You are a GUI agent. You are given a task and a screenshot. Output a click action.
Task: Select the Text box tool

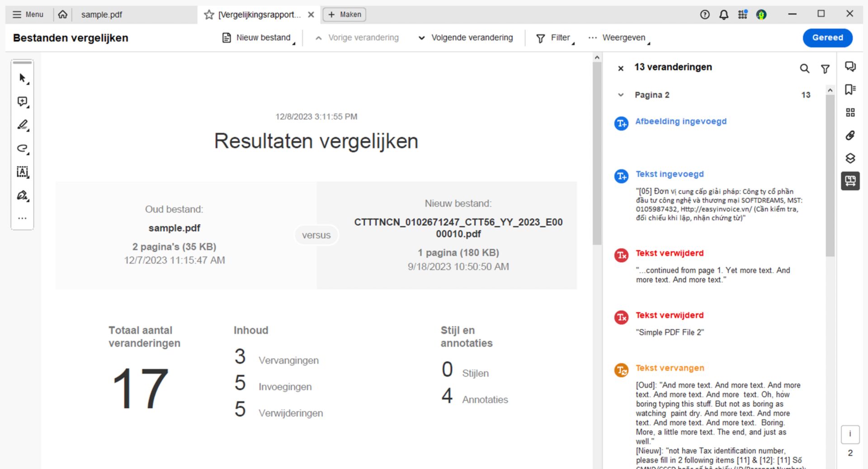pyautogui.click(x=23, y=172)
